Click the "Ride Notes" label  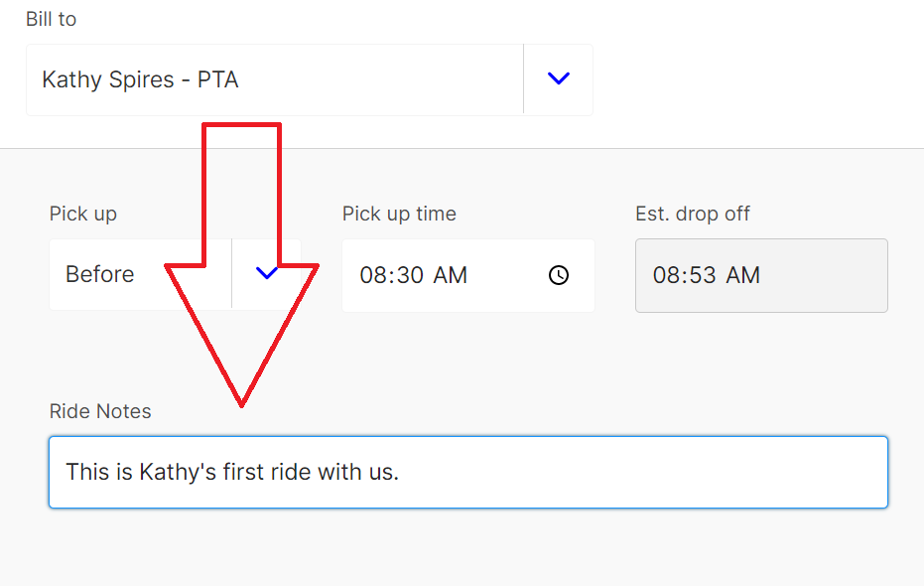[x=100, y=411]
